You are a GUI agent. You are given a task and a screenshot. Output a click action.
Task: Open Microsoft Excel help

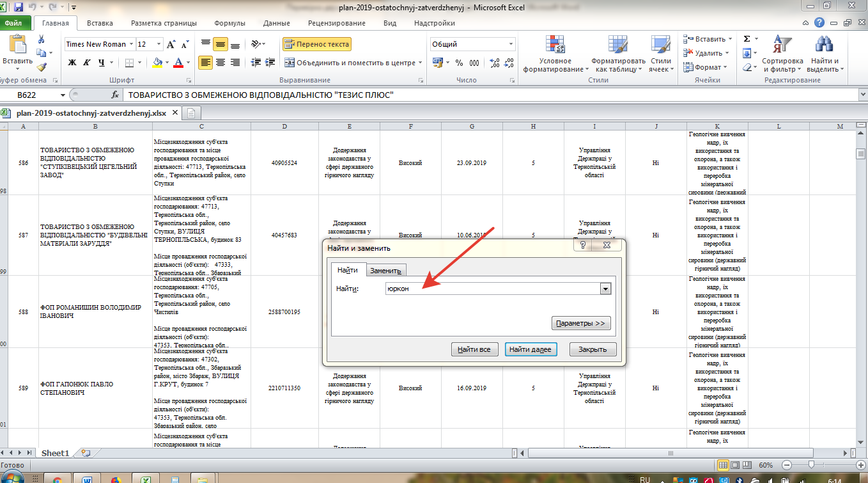pyautogui.click(x=820, y=23)
